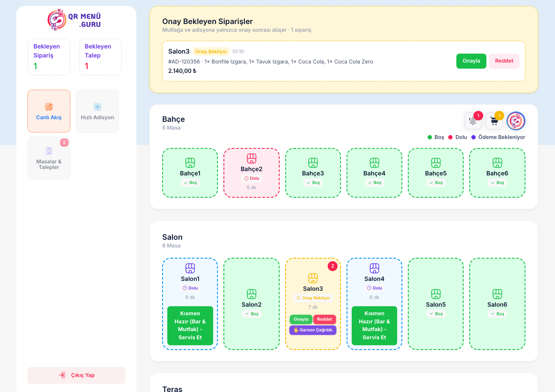This screenshot has height=392, width=555.
Task: Reject the pending Salon3 order banner
Action: point(504,61)
